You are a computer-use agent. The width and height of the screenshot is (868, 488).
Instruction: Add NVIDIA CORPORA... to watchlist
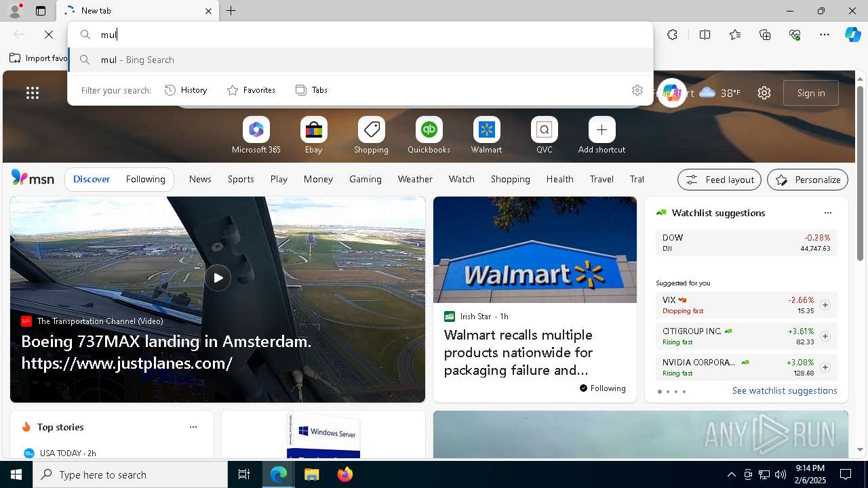[825, 367]
